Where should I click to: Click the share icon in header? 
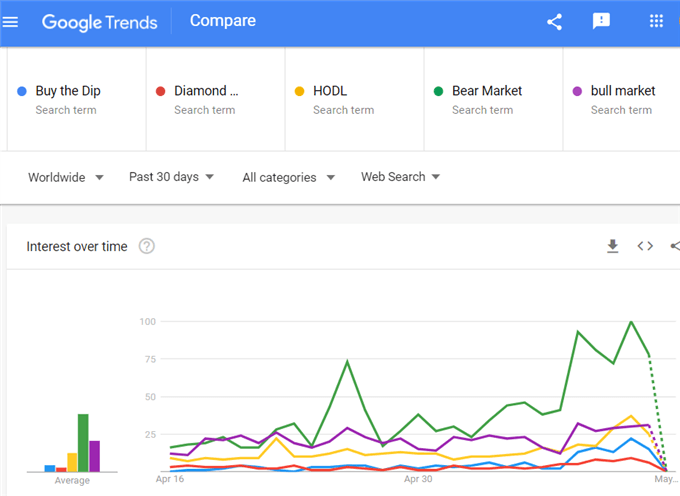click(554, 22)
